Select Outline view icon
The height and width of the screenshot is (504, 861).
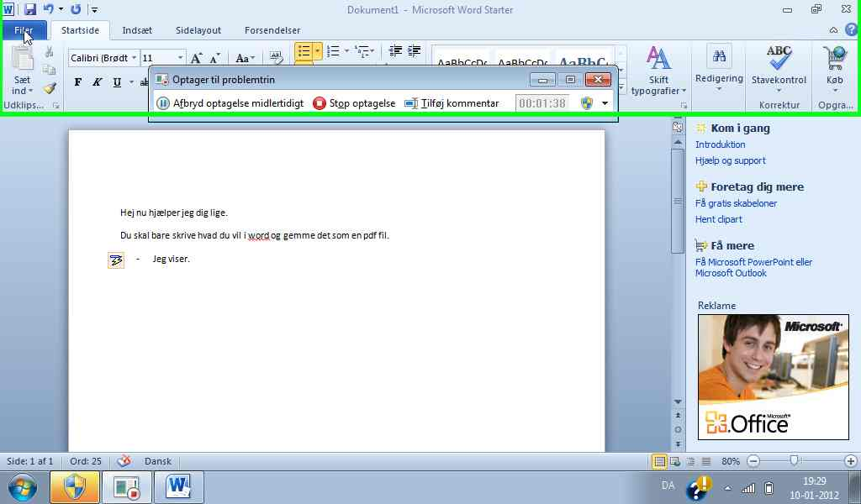(x=691, y=462)
